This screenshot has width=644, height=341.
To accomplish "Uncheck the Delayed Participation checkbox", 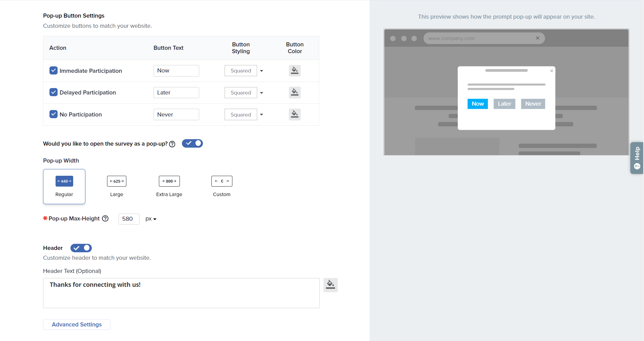I will [x=54, y=92].
